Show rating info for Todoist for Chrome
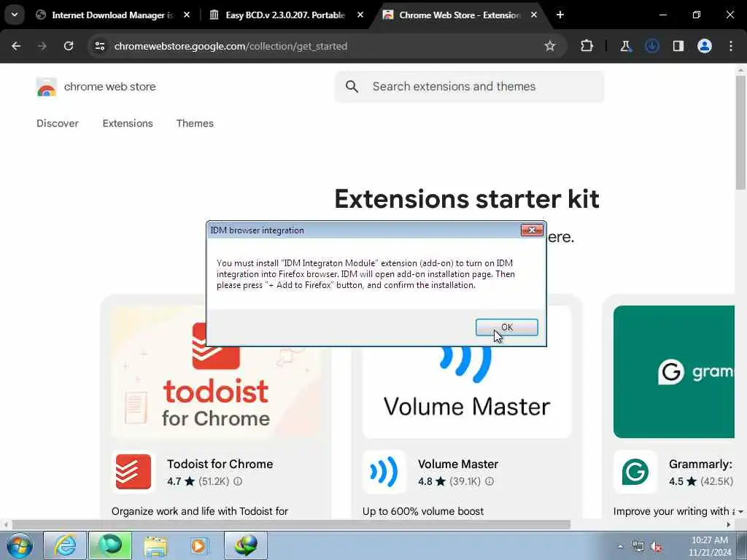747x560 pixels. click(238, 481)
